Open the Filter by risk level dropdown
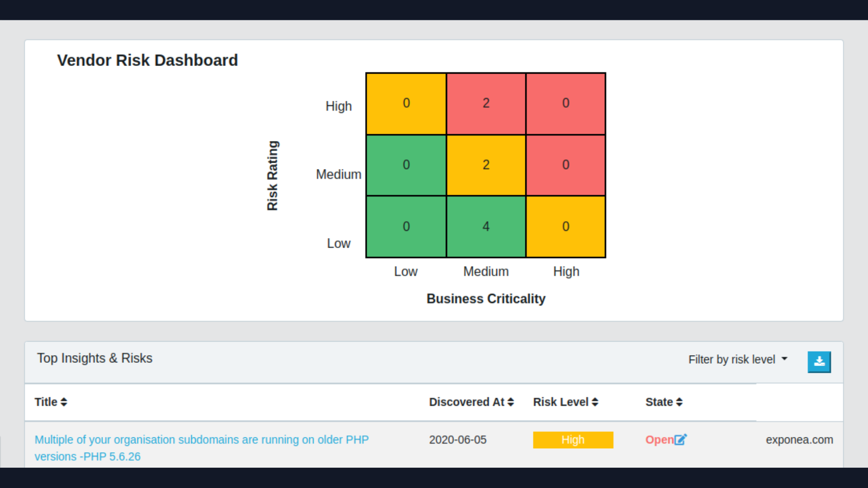The width and height of the screenshot is (868, 488). [738, 359]
